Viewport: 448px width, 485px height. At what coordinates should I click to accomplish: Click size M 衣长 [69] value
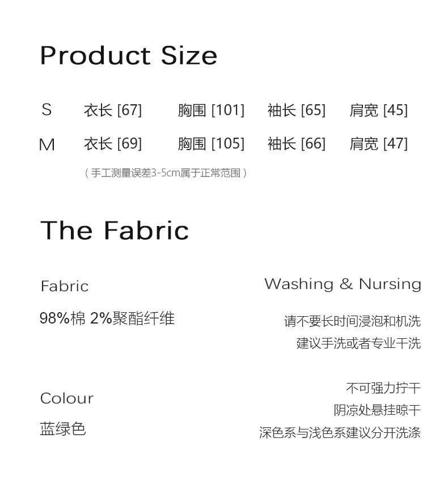(113, 144)
